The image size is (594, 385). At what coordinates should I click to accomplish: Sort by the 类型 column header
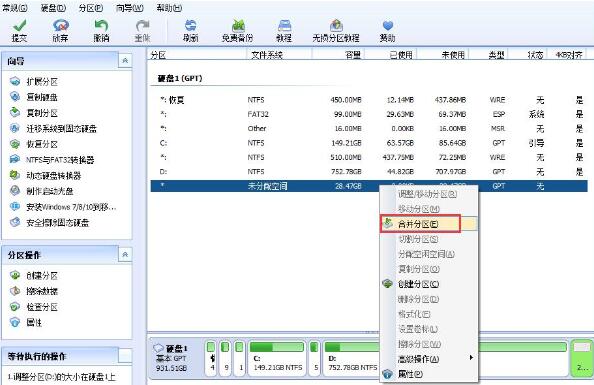[x=488, y=55]
